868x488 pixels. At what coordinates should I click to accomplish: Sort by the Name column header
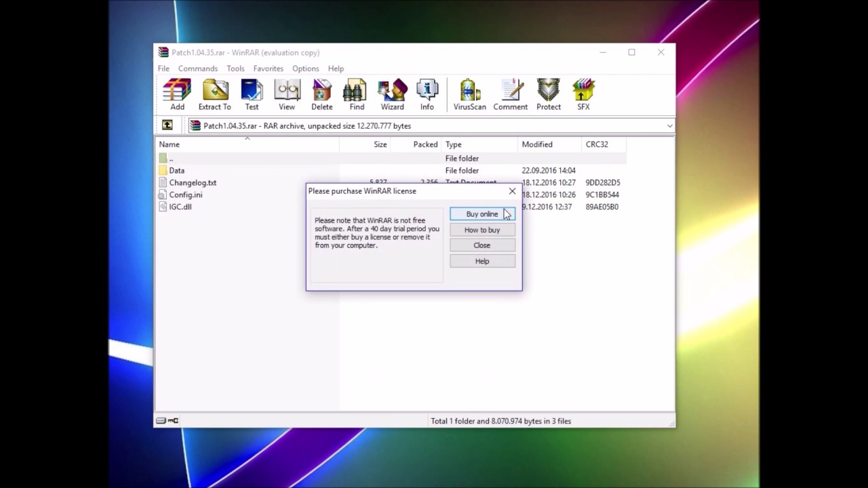coord(248,144)
